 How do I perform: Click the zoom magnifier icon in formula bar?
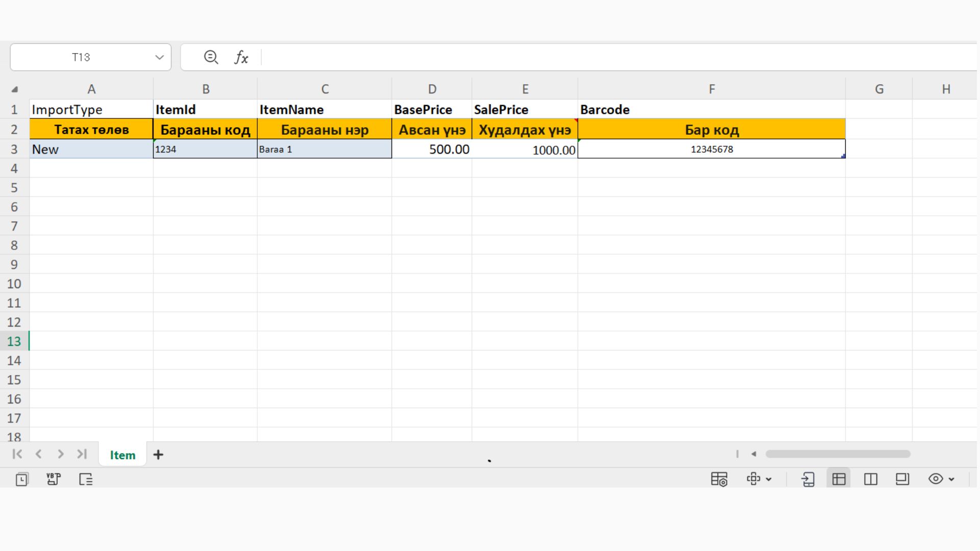tap(211, 57)
